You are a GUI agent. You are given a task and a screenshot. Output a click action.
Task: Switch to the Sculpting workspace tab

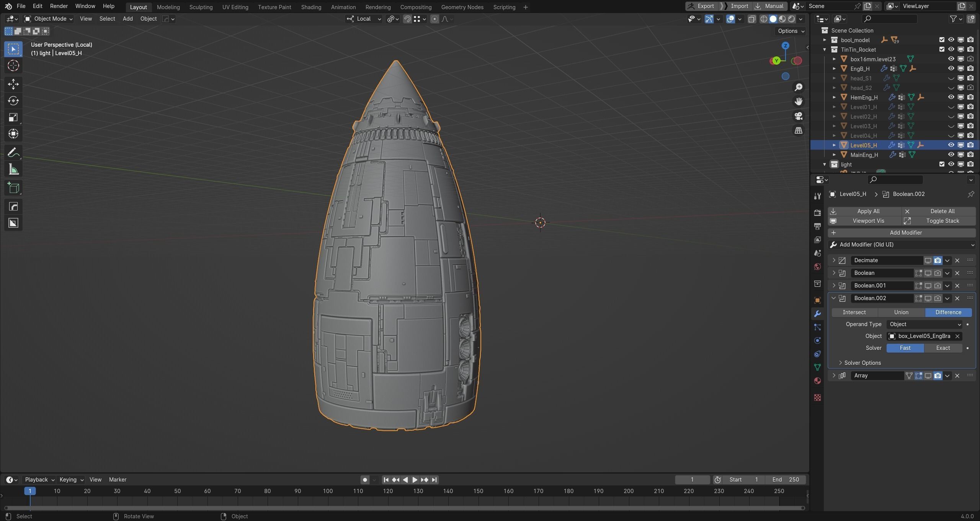click(201, 7)
